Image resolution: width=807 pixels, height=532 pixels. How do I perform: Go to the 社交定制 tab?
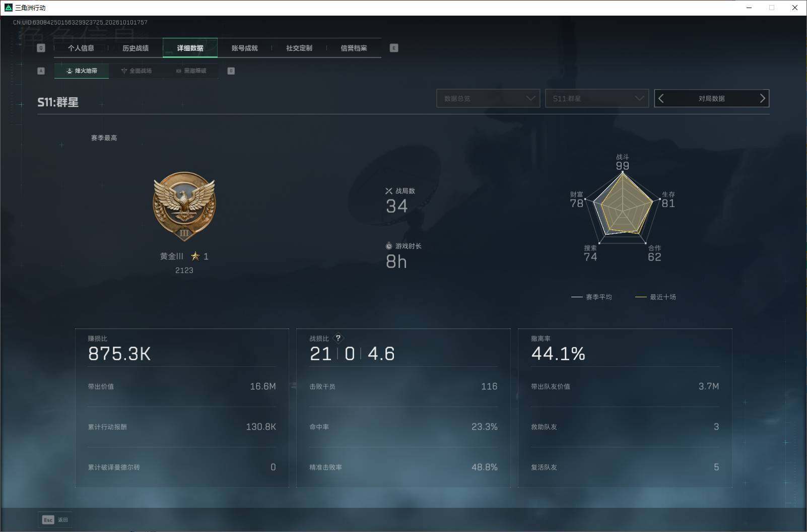(x=299, y=48)
